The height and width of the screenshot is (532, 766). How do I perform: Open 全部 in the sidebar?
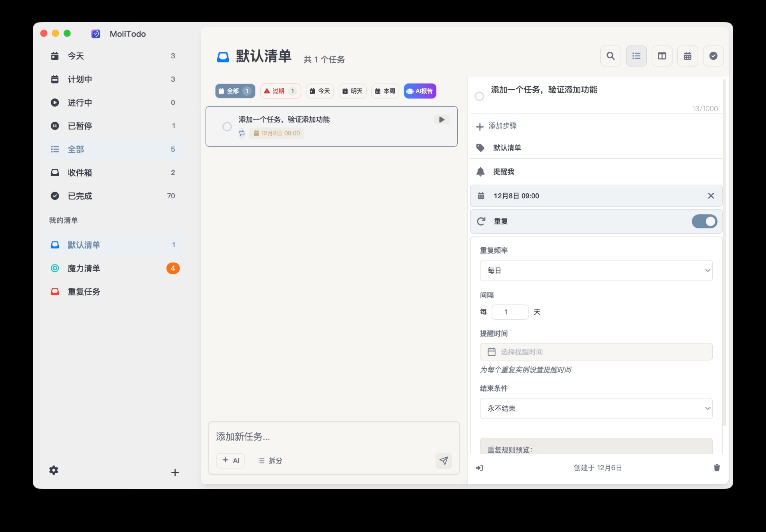click(114, 149)
